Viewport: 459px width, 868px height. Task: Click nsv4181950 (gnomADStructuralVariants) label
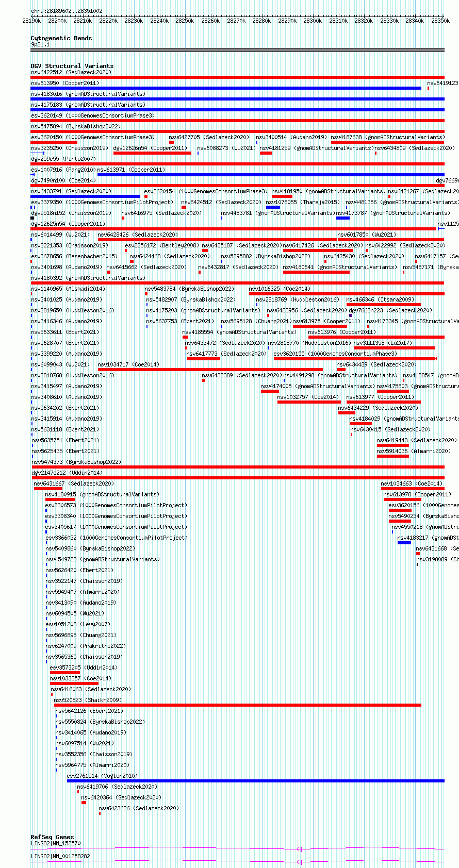coord(329,191)
